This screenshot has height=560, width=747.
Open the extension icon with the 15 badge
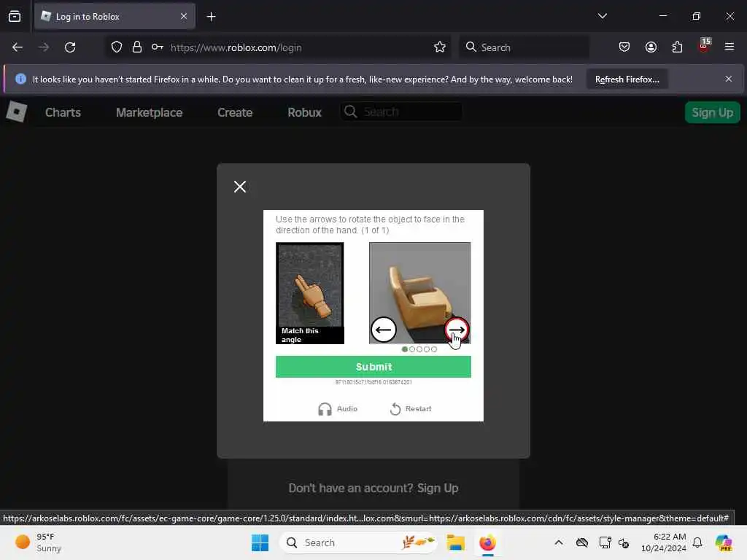[x=704, y=46]
